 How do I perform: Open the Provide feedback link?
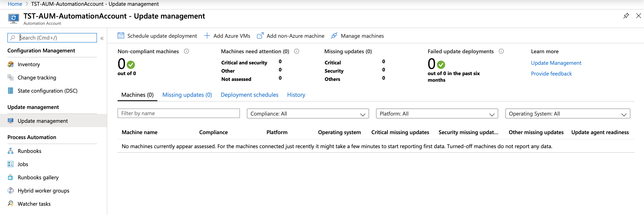pos(551,74)
